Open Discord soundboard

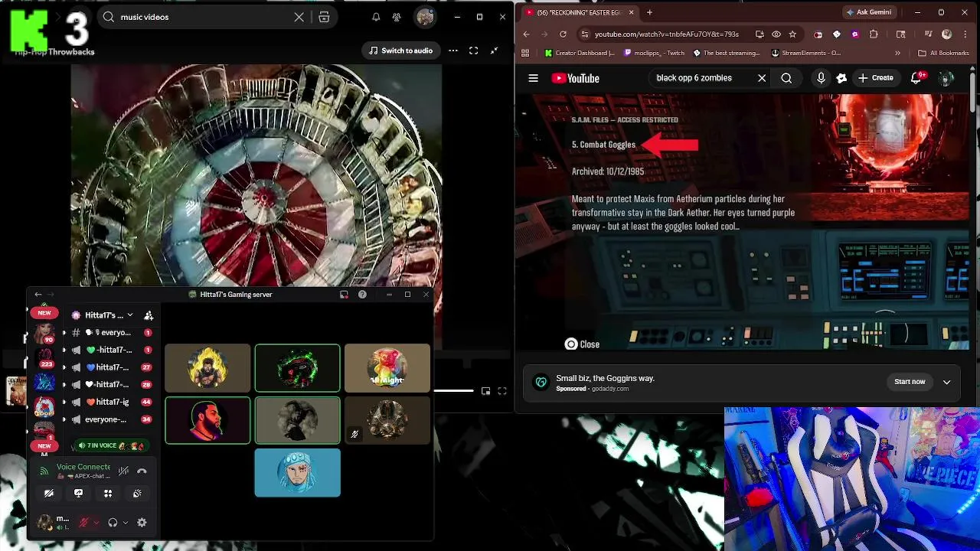click(137, 494)
